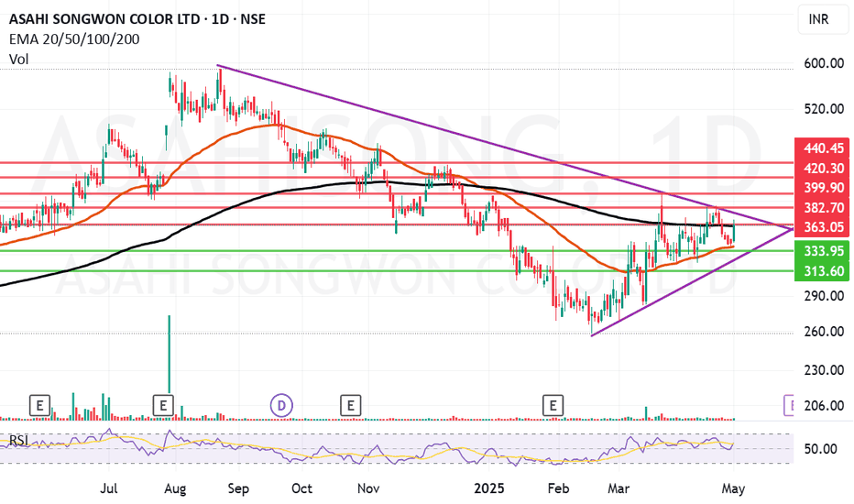
Task: Click the 520.00 price axis value
Action: coord(824,109)
